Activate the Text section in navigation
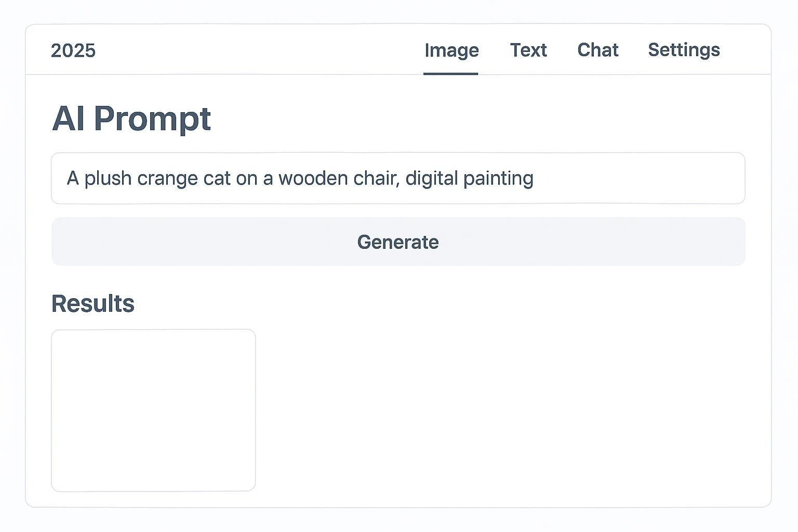This screenshot has height=532, width=798. pos(528,50)
